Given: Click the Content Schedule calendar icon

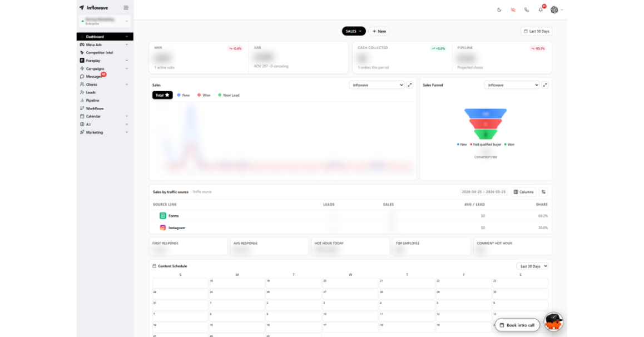Looking at the screenshot, I should tap(155, 266).
